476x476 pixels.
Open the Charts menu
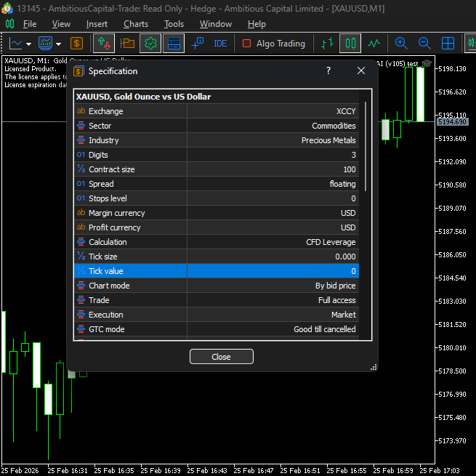tap(136, 24)
